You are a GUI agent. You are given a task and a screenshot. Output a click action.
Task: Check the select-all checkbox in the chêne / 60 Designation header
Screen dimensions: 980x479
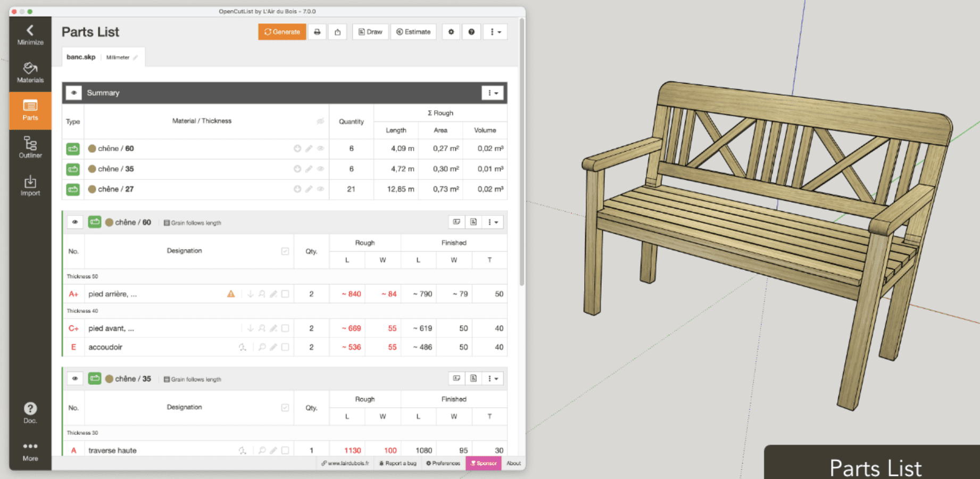(285, 251)
